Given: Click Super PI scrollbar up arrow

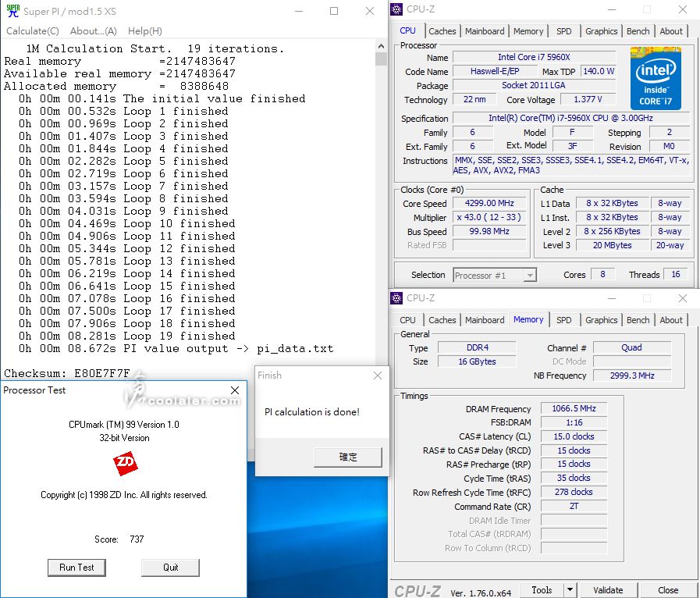Looking at the screenshot, I should coord(381,45).
